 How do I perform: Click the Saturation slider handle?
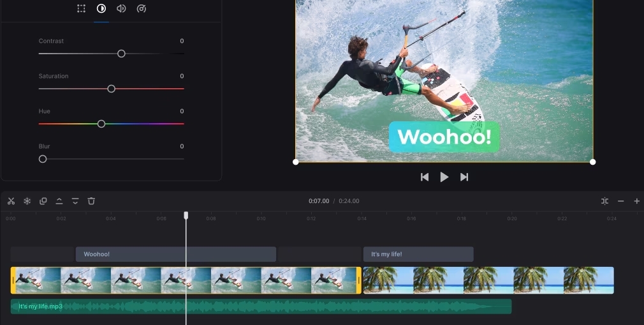click(x=112, y=89)
